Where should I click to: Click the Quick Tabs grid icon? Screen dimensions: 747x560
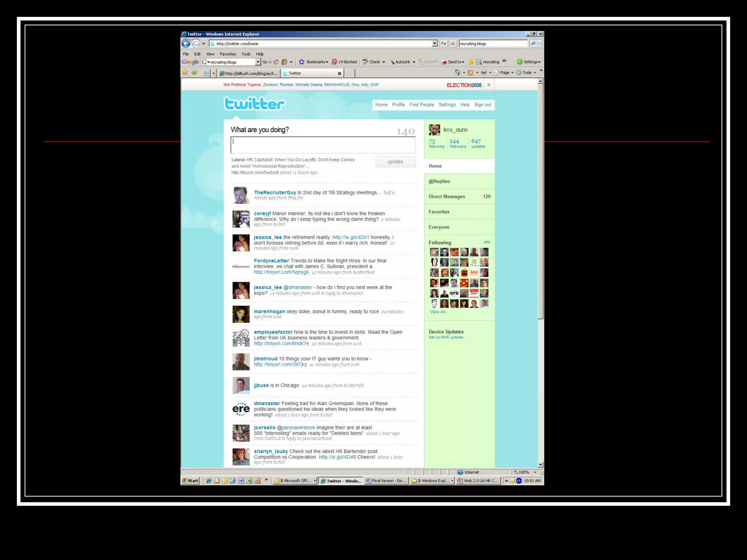(x=206, y=73)
